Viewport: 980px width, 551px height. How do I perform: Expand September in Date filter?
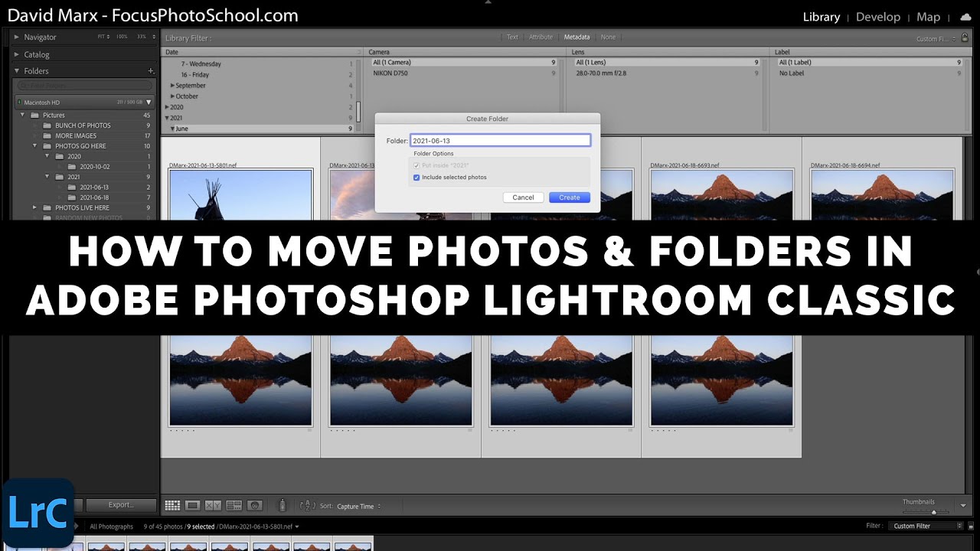pyautogui.click(x=172, y=86)
